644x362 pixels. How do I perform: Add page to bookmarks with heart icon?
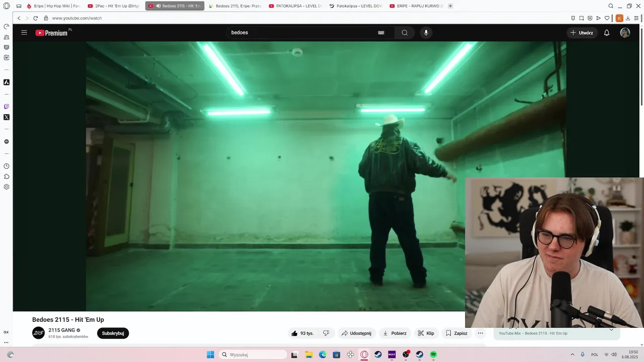tap(607, 18)
